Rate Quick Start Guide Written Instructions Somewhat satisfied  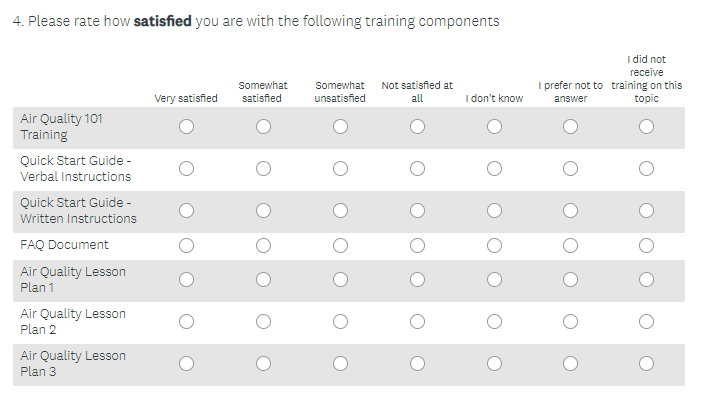[x=263, y=211]
